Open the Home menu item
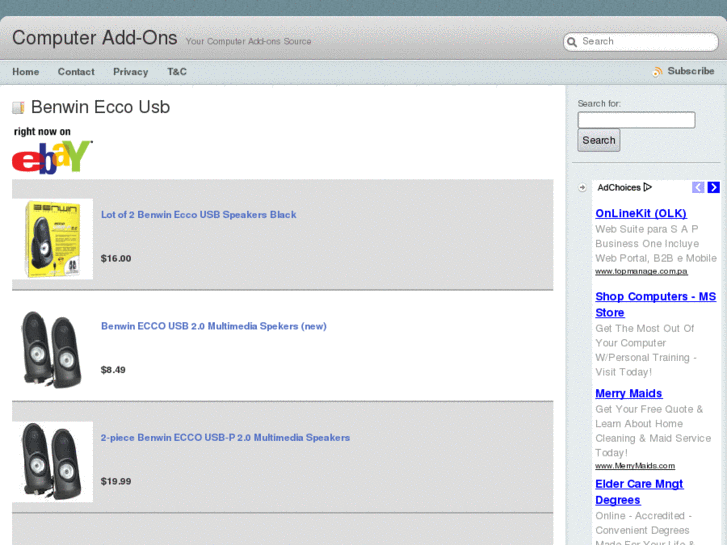This screenshot has height=545, width=727. coord(26,72)
